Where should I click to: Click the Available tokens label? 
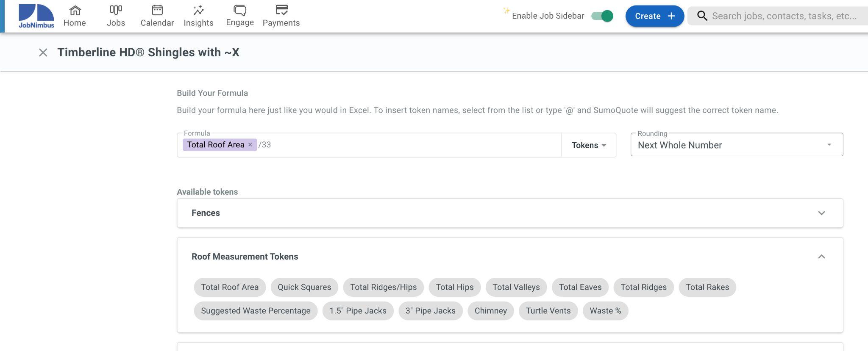[207, 192]
